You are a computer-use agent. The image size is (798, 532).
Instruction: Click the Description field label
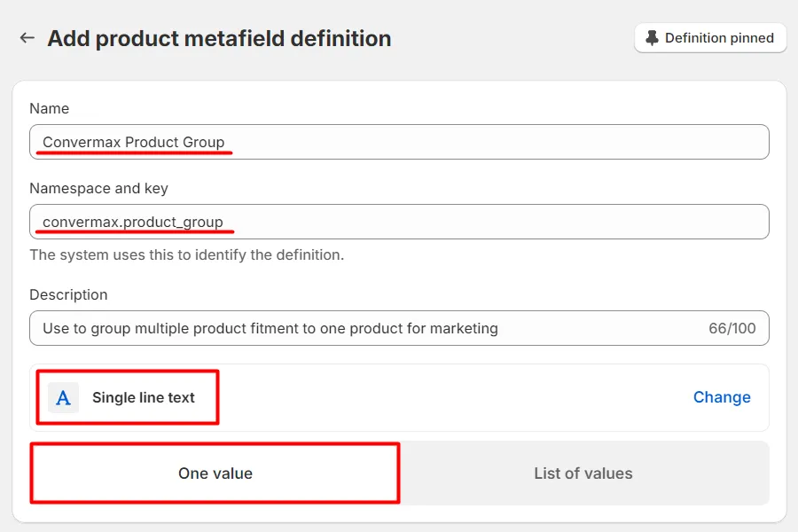[68, 294]
